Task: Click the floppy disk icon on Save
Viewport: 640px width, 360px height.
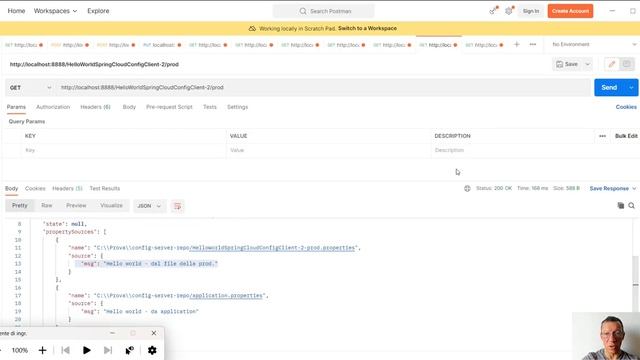Action: pos(560,64)
